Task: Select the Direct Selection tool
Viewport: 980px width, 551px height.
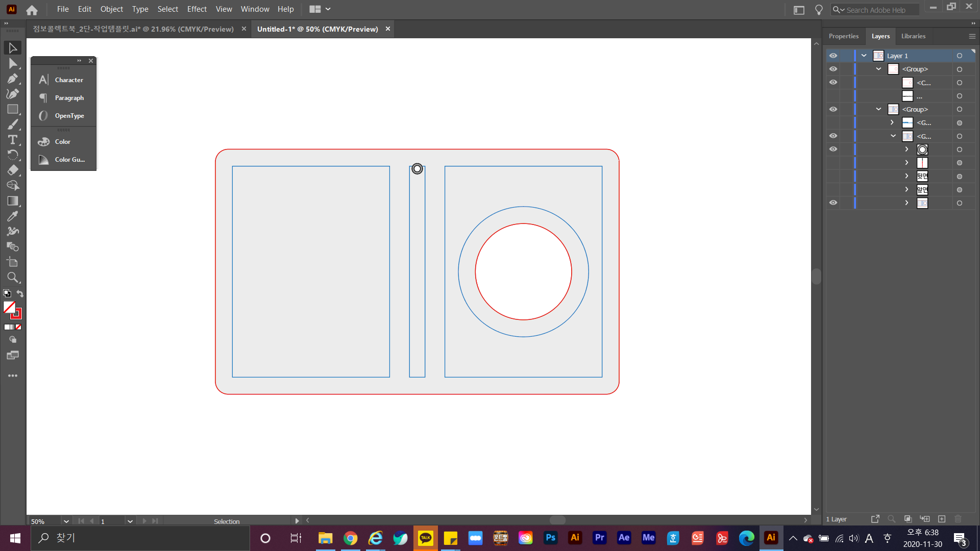Action: point(13,63)
